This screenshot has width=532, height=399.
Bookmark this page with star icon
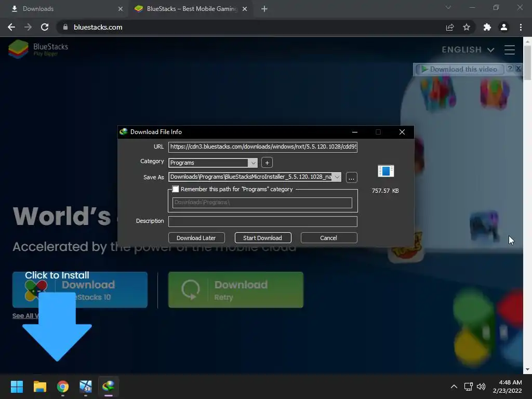point(467,27)
